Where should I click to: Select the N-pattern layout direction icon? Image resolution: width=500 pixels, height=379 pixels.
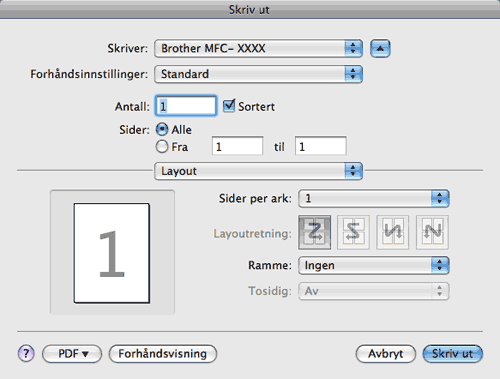(x=432, y=232)
